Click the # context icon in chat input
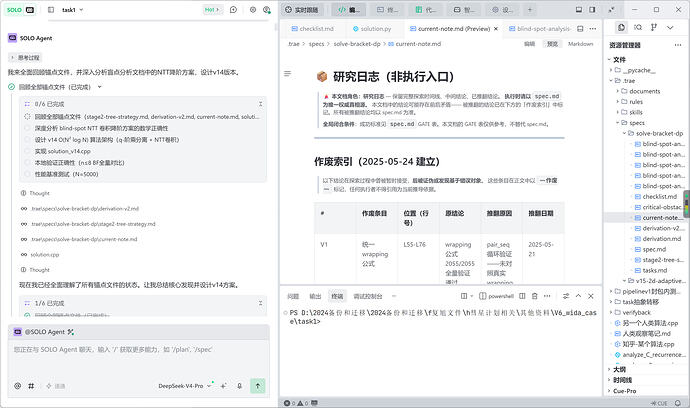Viewport: 690px width, 408px height. click(x=31, y=386)
